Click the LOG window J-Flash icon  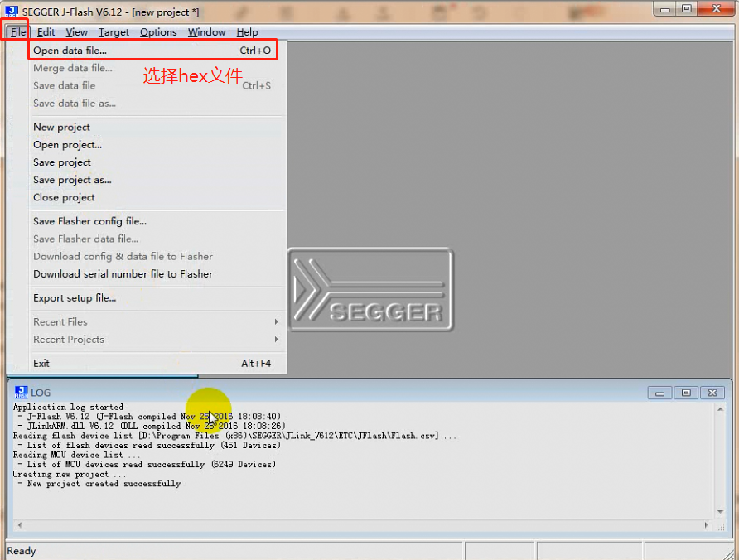tap(21, 392)
